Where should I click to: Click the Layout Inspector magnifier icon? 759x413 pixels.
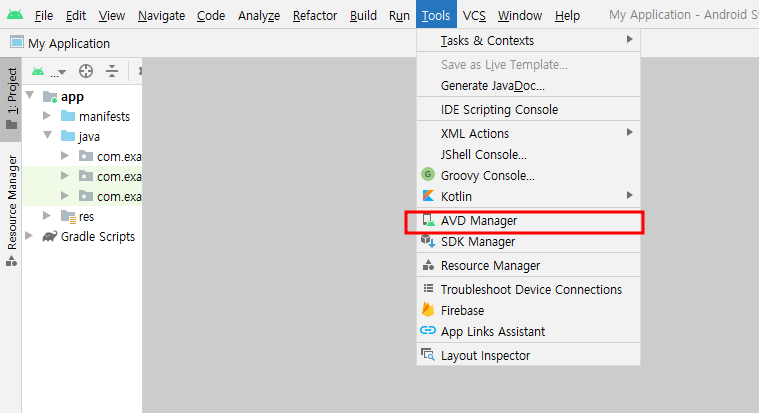(x=428, y=355)
